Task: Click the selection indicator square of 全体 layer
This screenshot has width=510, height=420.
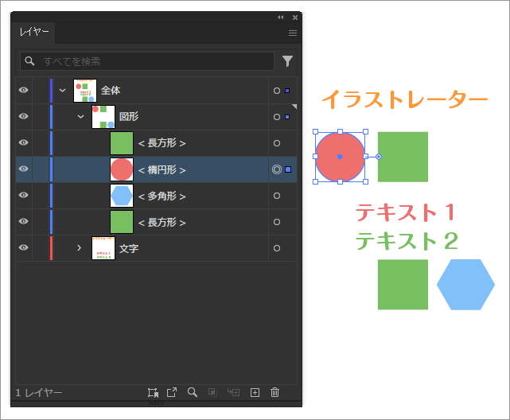Action: pos(287,91)
